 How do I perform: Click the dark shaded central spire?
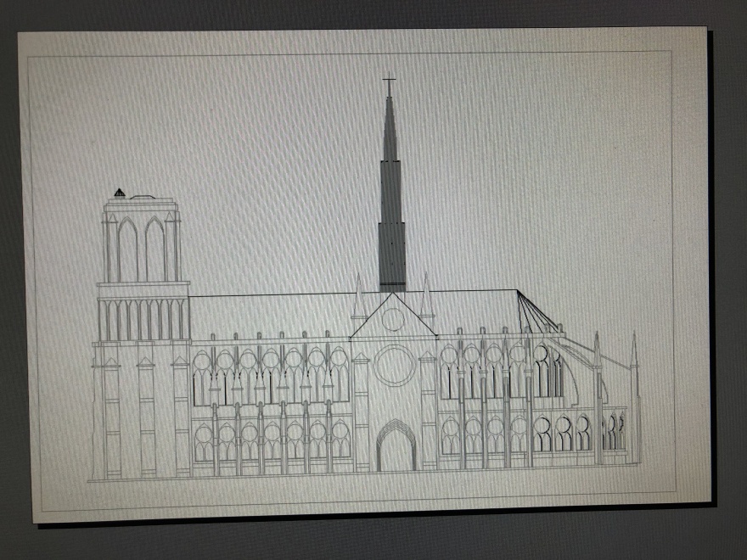click(391, 212)
